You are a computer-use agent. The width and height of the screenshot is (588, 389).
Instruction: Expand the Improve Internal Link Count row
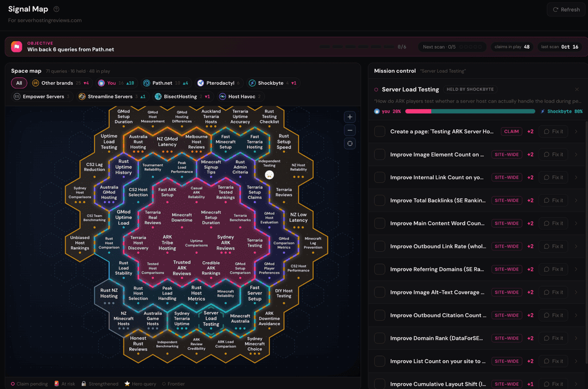[x=576, y=178]
